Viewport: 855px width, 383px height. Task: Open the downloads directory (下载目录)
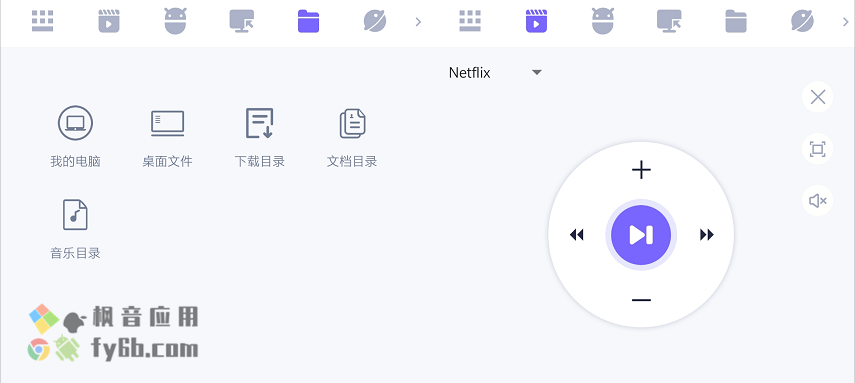coord(260,137)
